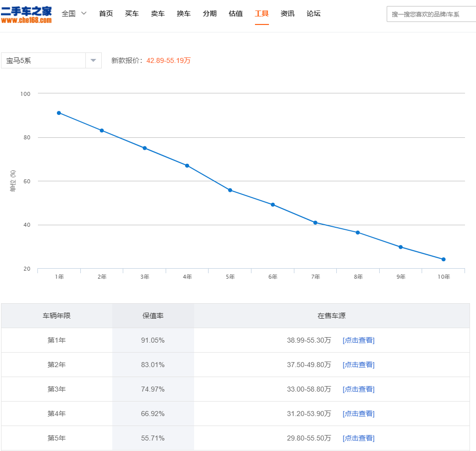The height and width of the screenshot is (451, 476).
Task: Click the 33.00-58.80万 price range
Action: point(309,389)
